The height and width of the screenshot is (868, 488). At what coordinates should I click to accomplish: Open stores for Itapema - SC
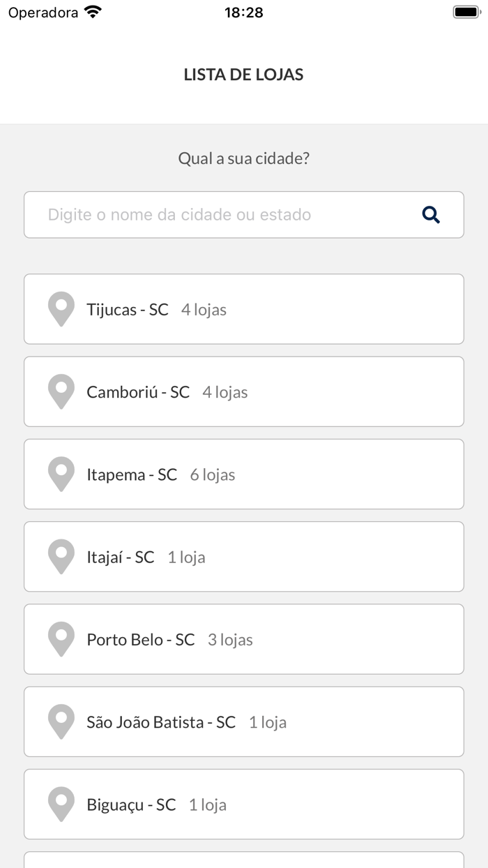pyautogui.click(x=244, y=474)
